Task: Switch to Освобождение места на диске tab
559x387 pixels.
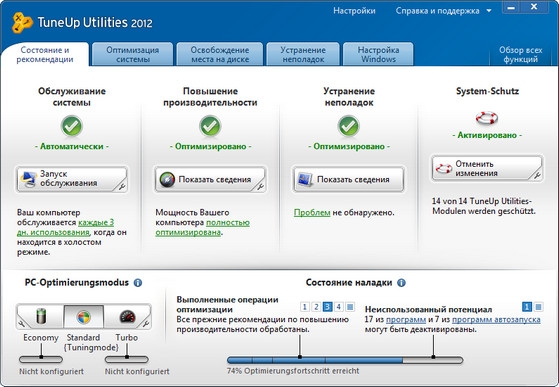Action: [x=220, y=55]
